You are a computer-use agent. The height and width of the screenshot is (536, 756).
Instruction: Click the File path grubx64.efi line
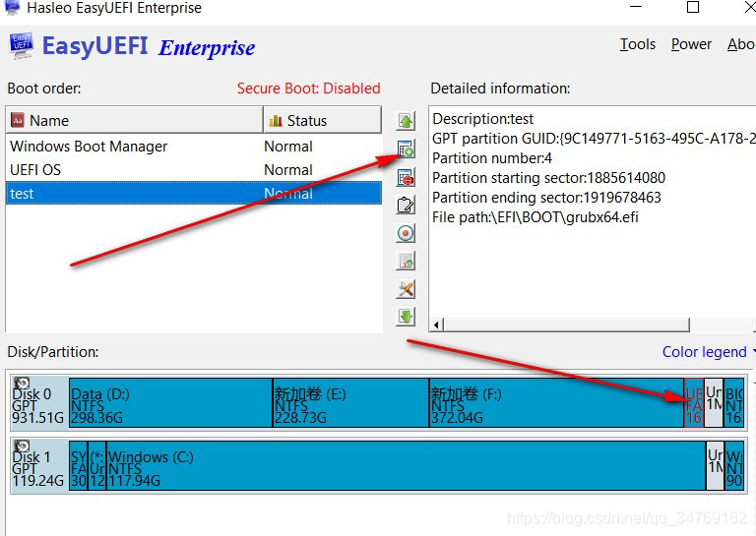[535, 217]
